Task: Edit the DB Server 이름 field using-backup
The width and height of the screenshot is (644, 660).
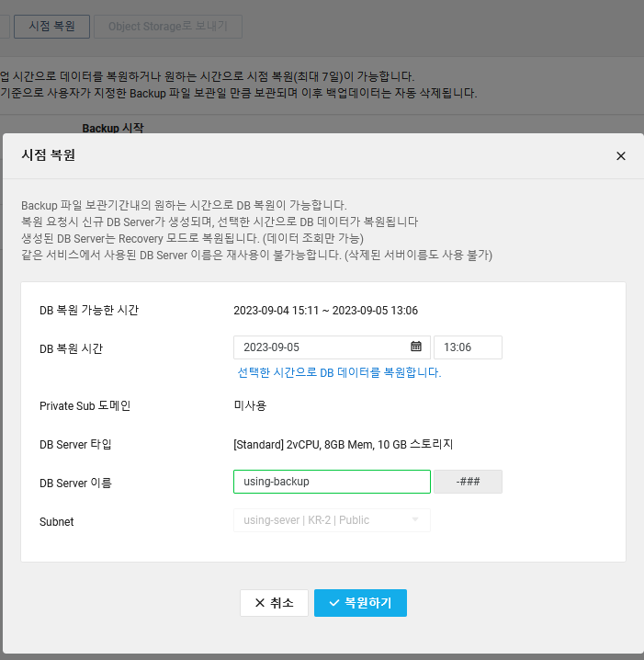Action: coord(332,482)
